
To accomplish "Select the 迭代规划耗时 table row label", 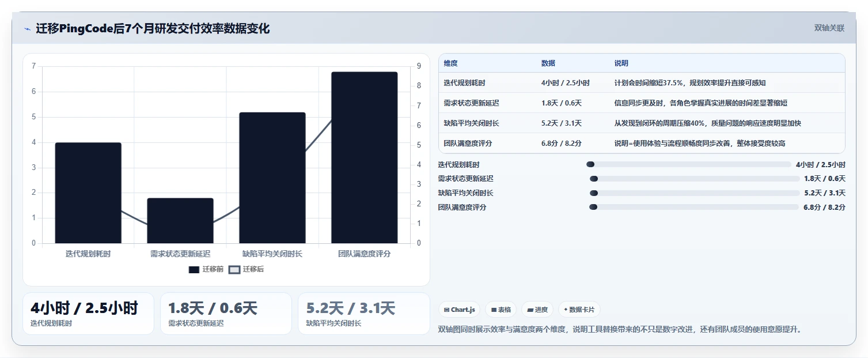I will tap(464, 83).
